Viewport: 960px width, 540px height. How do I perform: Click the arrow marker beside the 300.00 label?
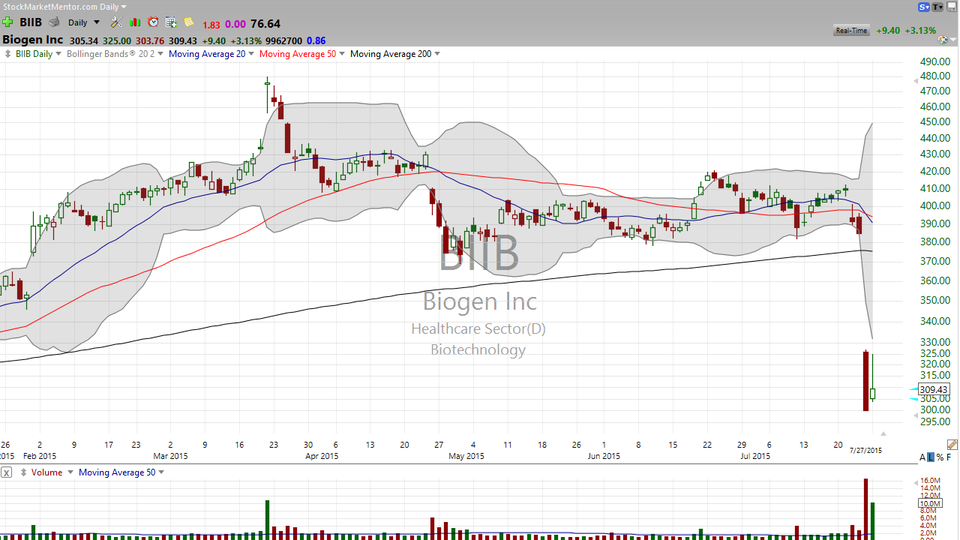tap(916, 415)
